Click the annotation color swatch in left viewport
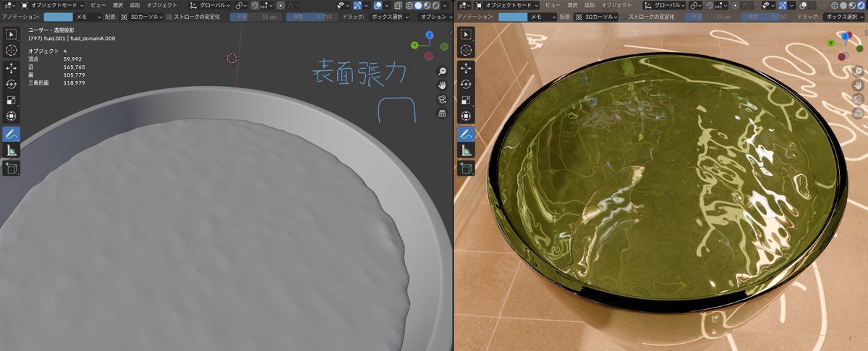 click(58, 16)
